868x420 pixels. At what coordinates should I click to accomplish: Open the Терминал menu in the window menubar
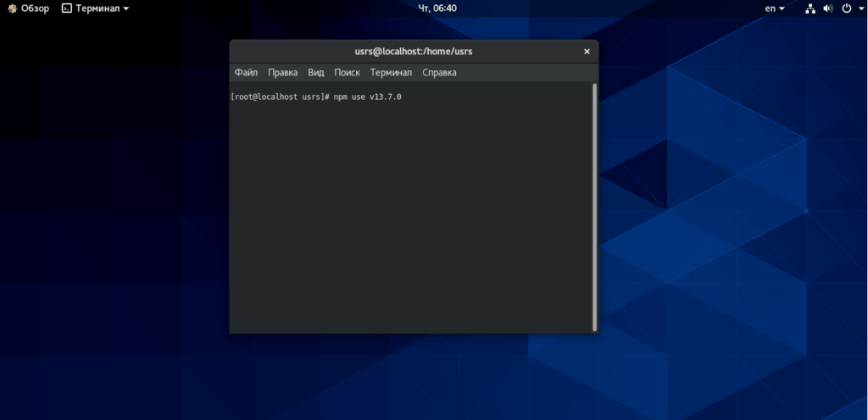coord(391,72)
